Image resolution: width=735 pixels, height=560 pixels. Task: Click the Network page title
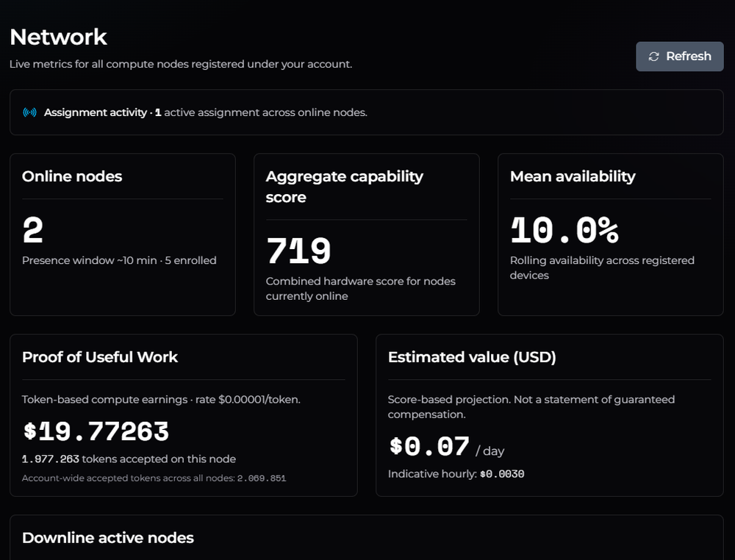pos(58,37)
